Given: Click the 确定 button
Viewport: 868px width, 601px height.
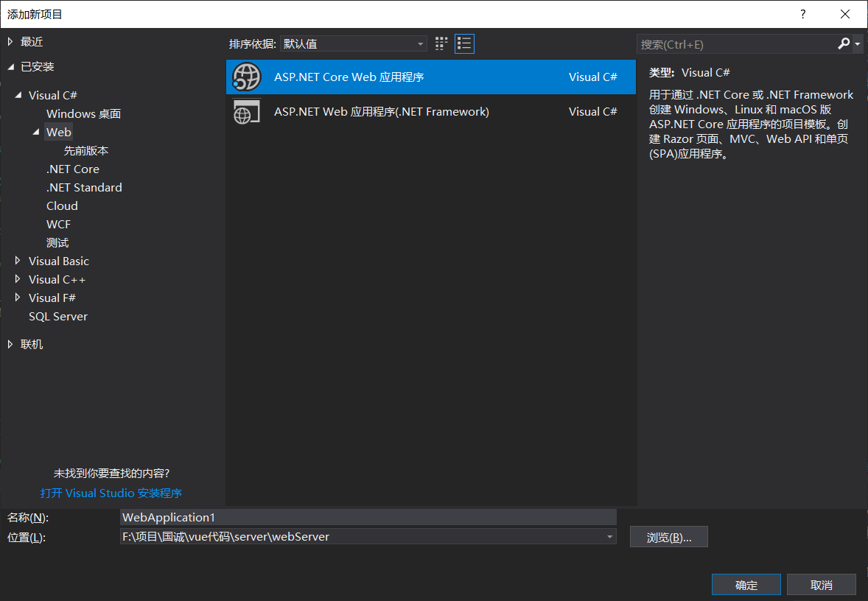Looking at the screenshot, I should coord(746,585).
